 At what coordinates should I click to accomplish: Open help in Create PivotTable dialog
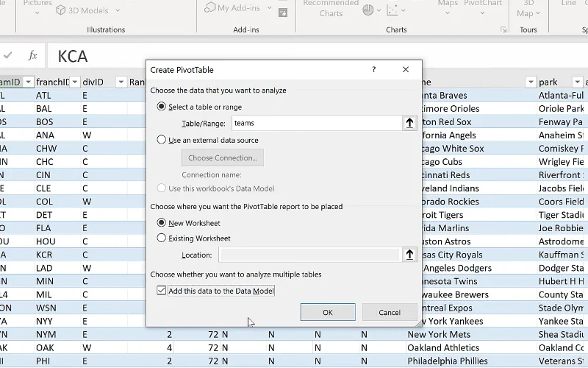(x=373, y=69)
